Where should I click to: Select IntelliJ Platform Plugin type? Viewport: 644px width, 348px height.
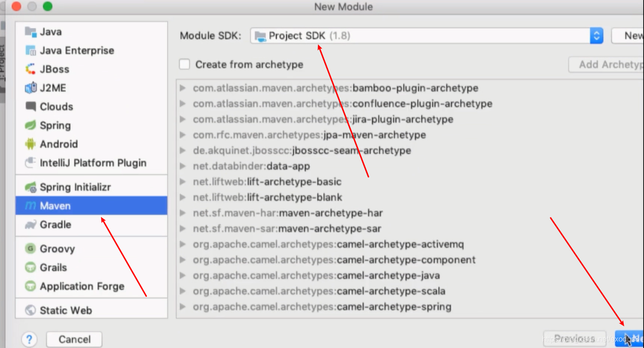92,163
